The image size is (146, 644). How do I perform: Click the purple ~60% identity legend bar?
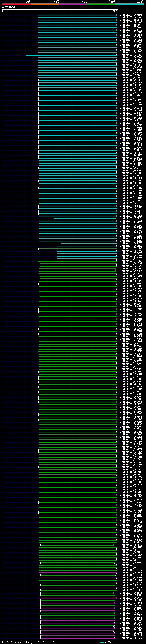pos(73,4)
